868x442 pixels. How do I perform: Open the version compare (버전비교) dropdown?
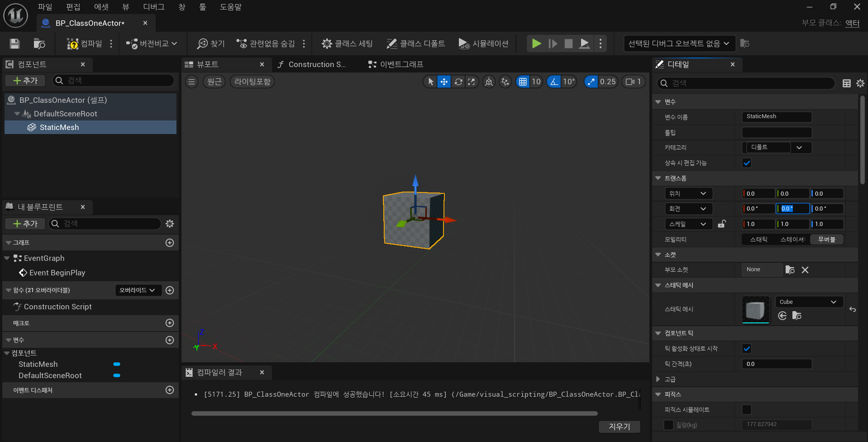(152, 43)
